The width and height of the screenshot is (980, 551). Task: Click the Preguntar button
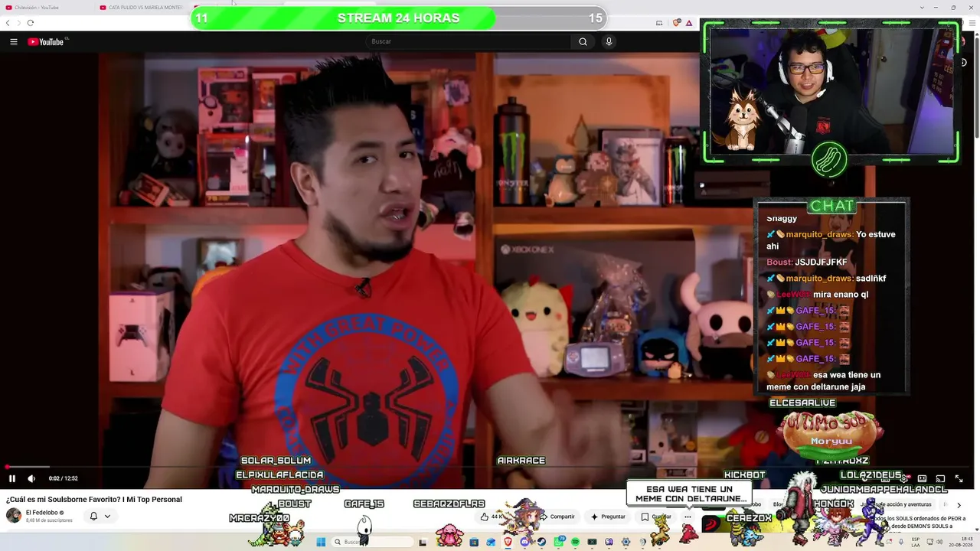coord(609,517)
